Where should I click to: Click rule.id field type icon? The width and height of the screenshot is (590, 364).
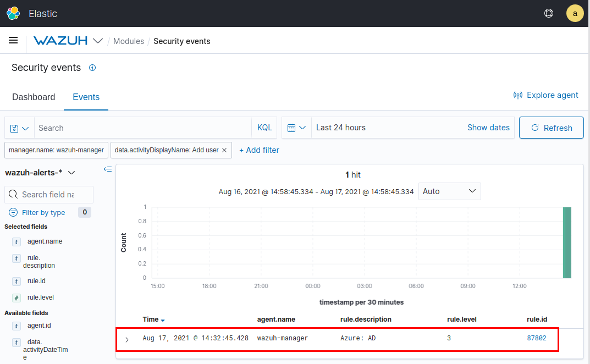pos(16,281)
